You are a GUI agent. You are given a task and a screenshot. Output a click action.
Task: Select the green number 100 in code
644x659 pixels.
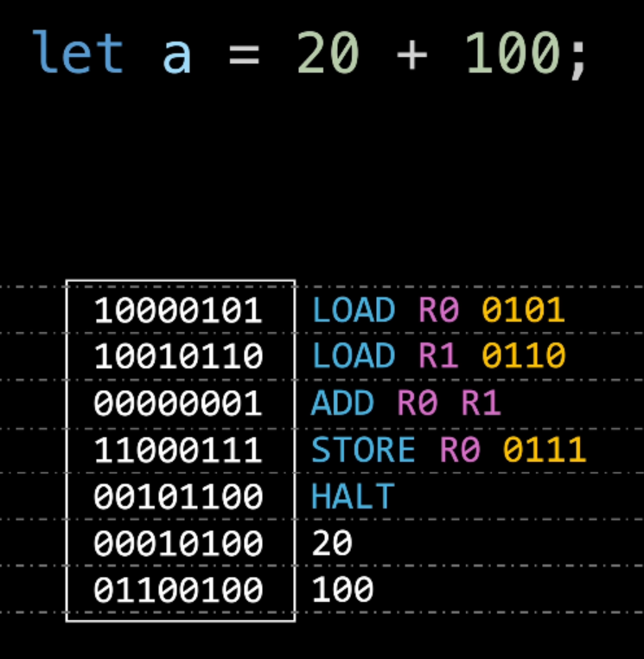513,54
